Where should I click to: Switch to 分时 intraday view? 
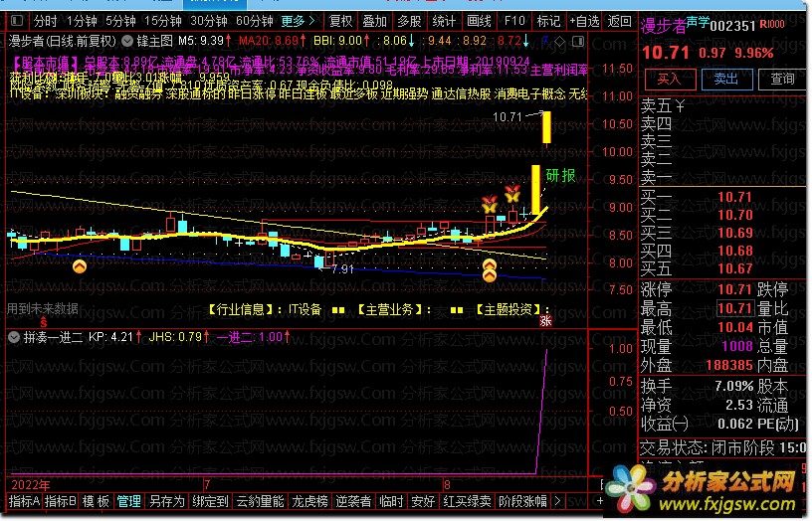(x=45, y=21)
